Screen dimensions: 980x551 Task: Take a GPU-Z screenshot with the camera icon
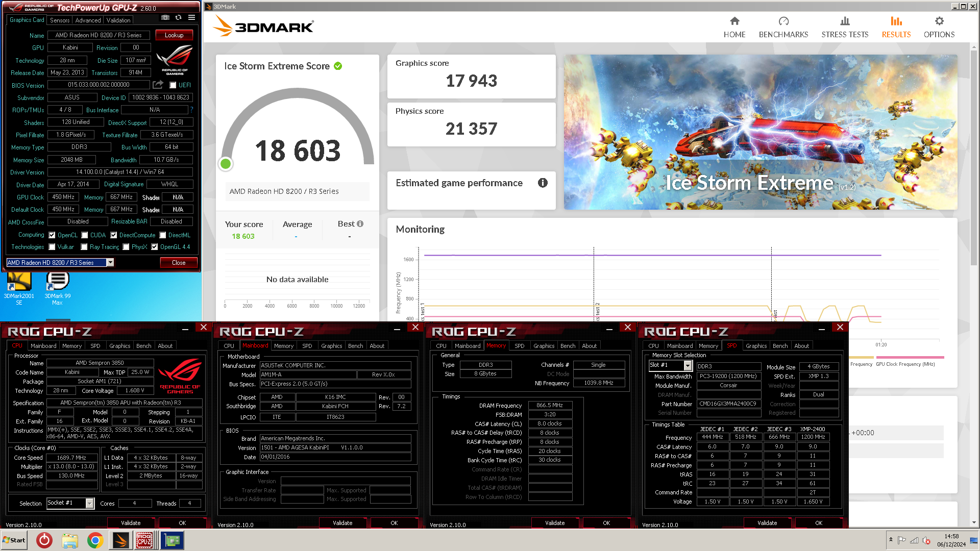(x=165, y=17)
